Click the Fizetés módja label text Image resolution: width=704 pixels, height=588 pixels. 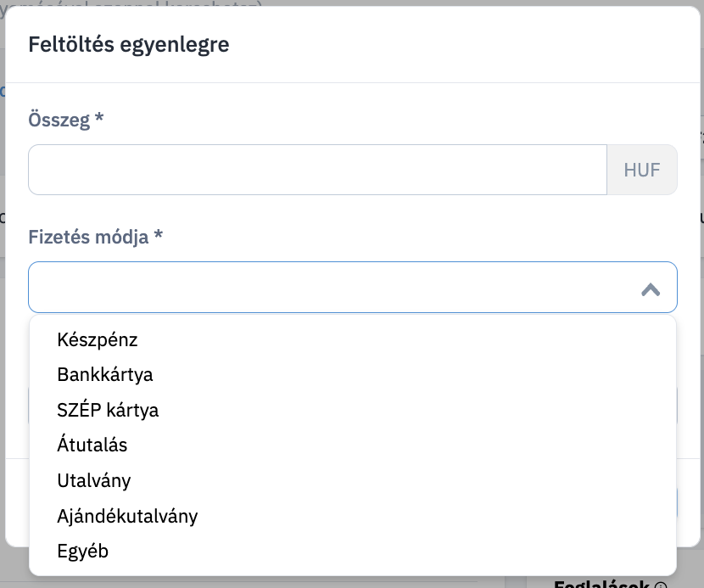pyautogui.click(x=88, y=237)
